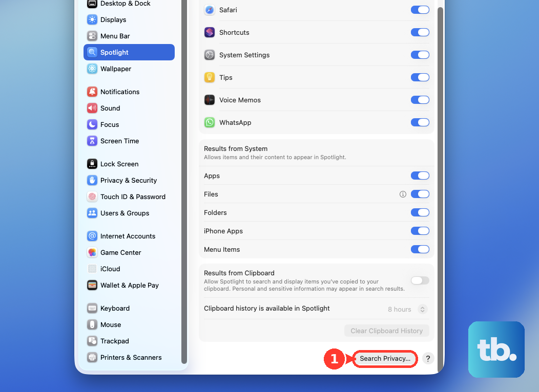Enable Results from Clipboard switch
539x392 pixels.
420,280
